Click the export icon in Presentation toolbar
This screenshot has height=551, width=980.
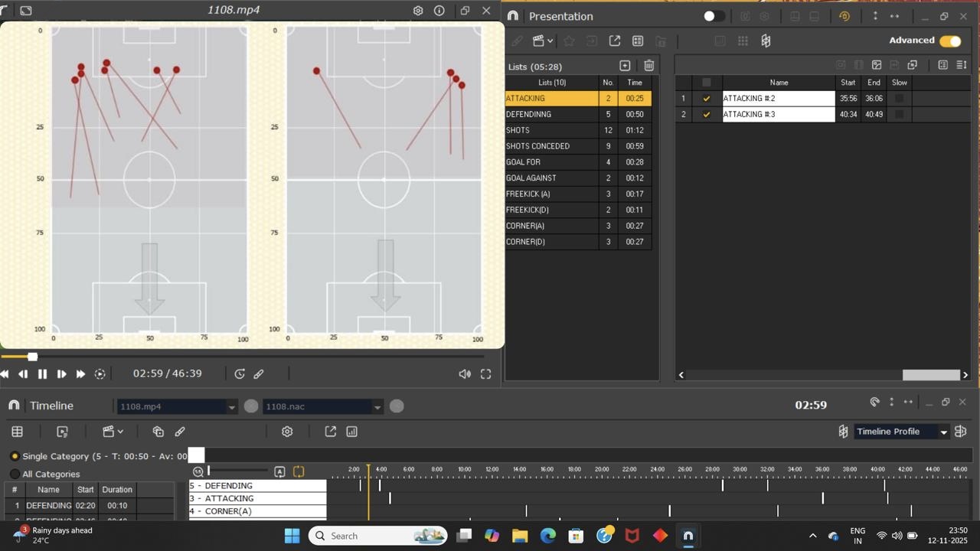(x=614, y=41)
